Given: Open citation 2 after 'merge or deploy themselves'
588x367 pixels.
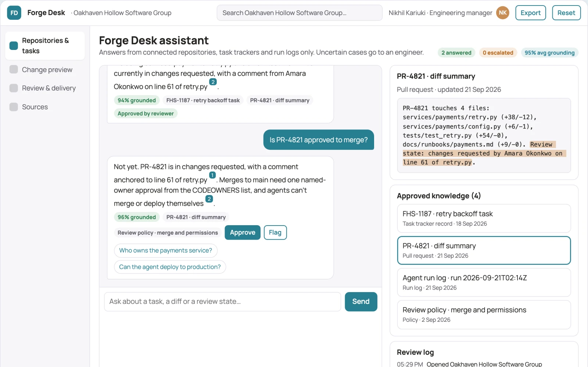Looking at the screenshot, I should point(209,199).
